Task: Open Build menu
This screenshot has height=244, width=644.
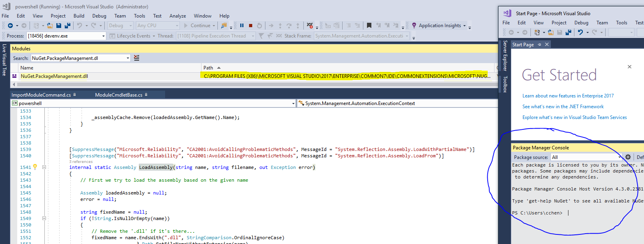Action: click(x=79, y=16)
